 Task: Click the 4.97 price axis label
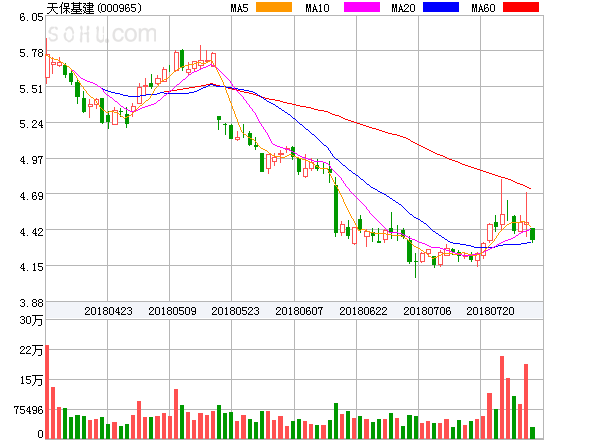coord(31,160)
